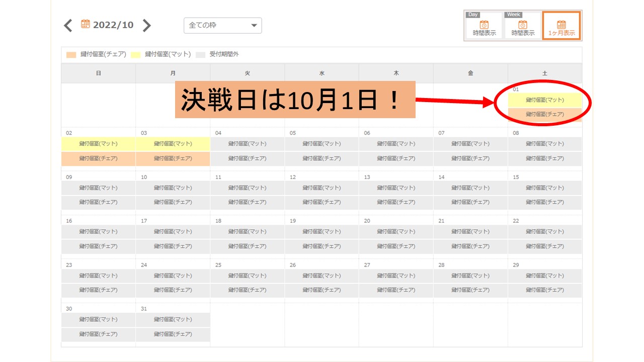The width and height of the screenshot is (644, 362).
Task: Click 鍵付個室(マット) slot on October 29
Action: pyautogui.click(x=545, y=276)
